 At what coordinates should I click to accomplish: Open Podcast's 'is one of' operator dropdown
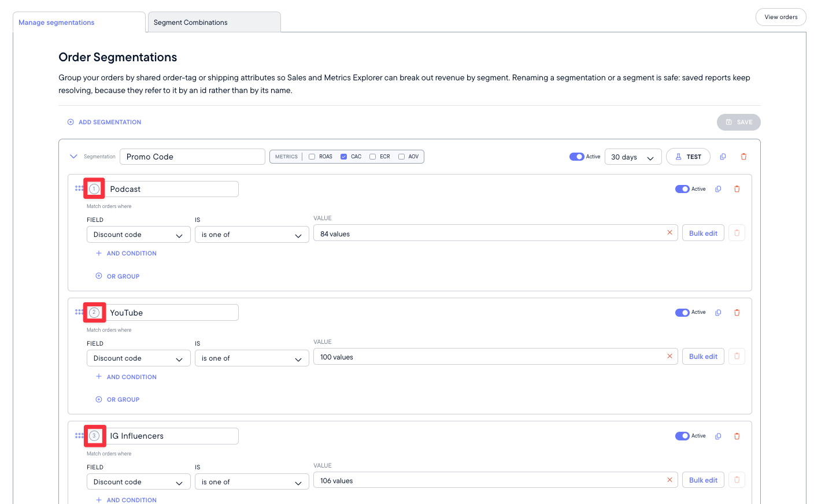point(252,235)
